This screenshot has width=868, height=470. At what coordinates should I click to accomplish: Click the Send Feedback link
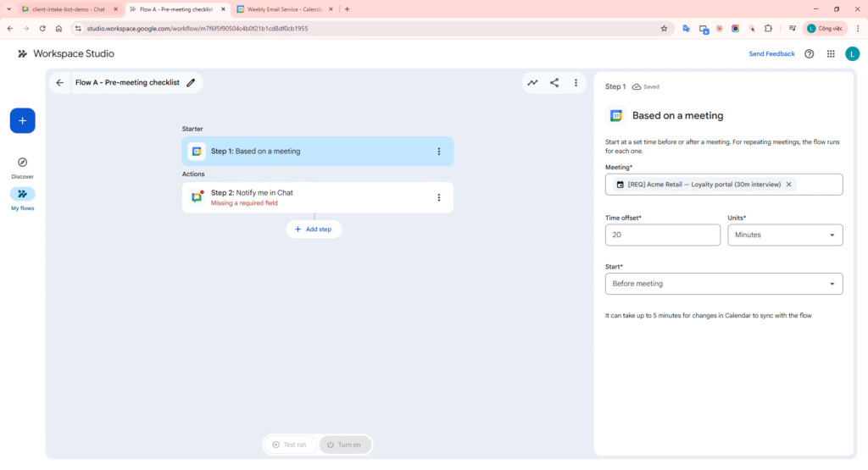pyautogui.click(x=771, y=53)
